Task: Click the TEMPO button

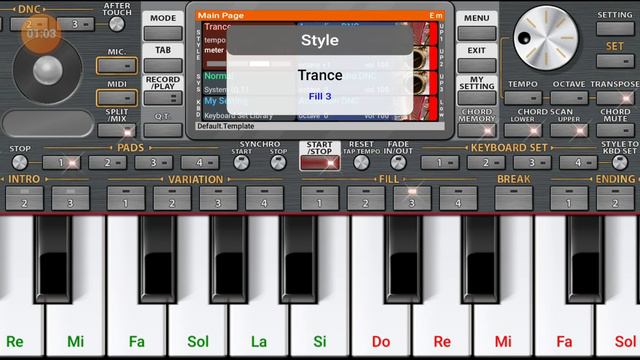Action: [523, 98]
